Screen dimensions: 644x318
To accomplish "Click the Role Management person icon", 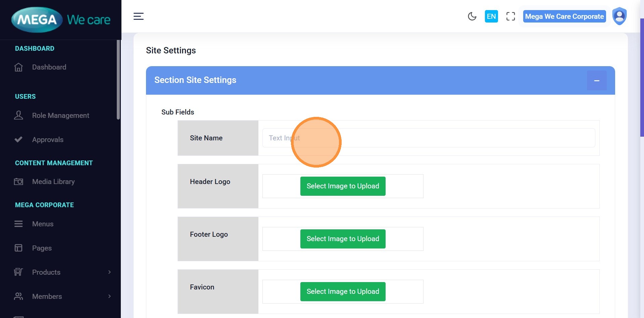I will pos(18,116).
